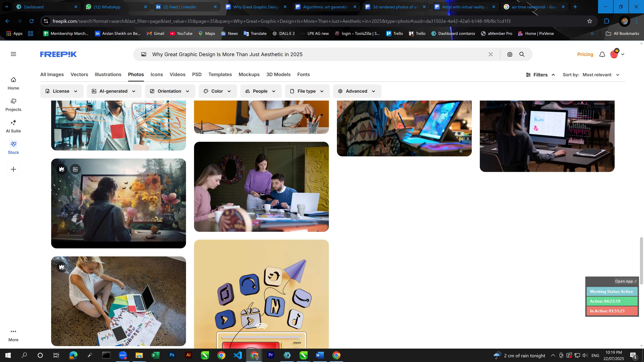
Task: Expand the Color filter dropdown
Action: 218,91
